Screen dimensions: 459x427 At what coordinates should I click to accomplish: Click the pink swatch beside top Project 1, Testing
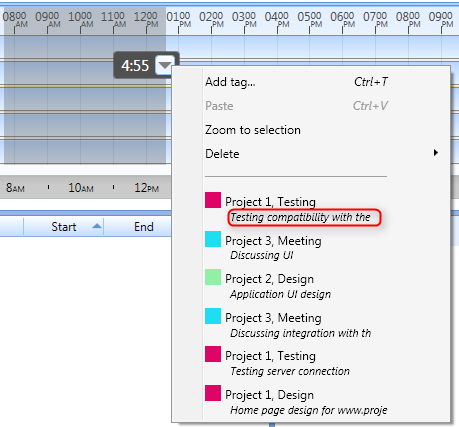pyautogui.click(x=213, y=200)
